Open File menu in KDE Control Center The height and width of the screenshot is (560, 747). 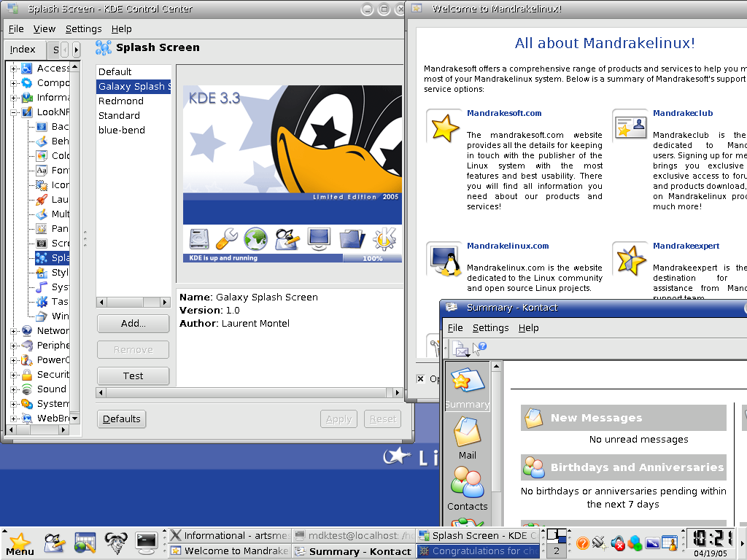click(16, 29)
